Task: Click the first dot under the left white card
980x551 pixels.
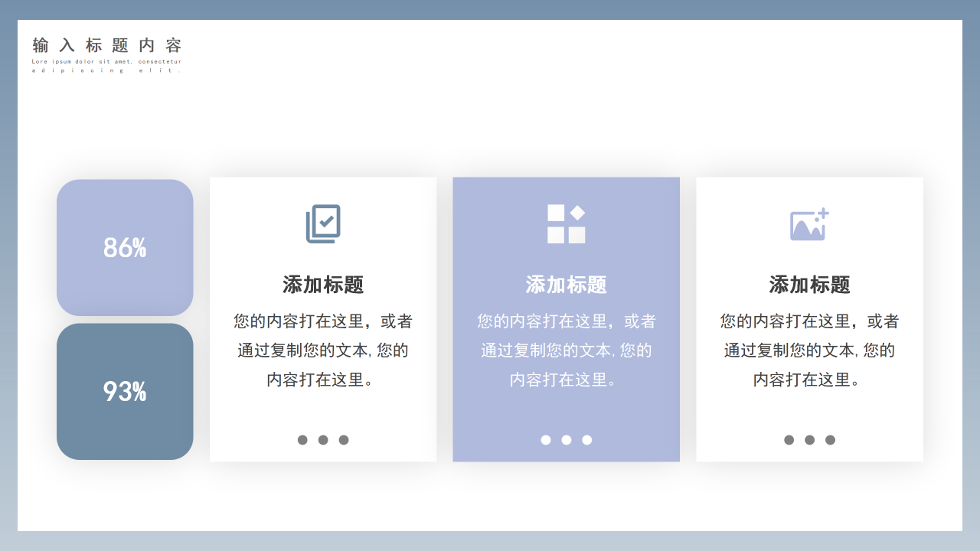Action: click(x=302, y=439)
